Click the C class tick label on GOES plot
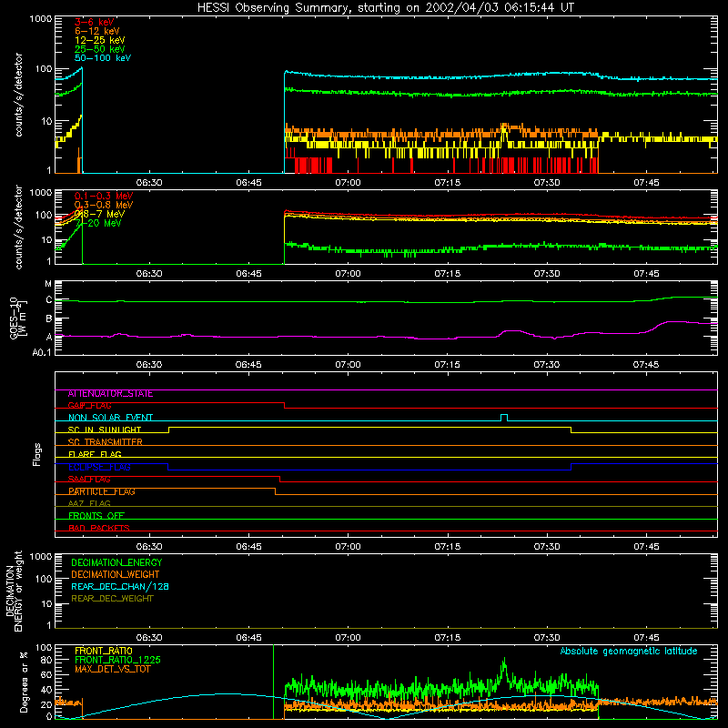The width and height of the screenshot is (728, 728). (49, 300)
